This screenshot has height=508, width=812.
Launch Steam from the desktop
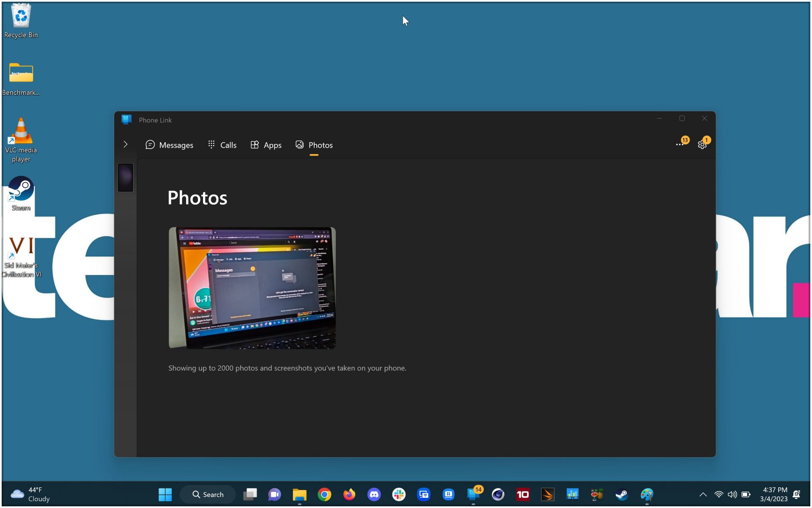pos(21,193)
